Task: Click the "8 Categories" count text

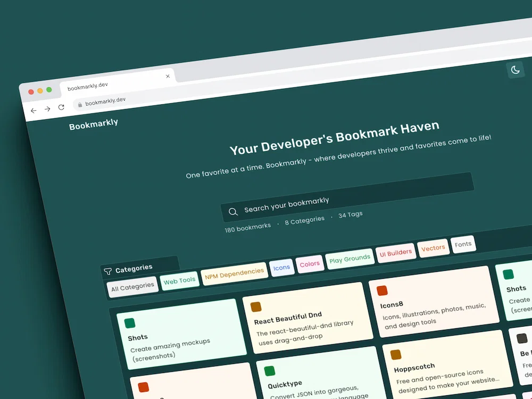Action: pyautogui.click(x=305, y=220)
